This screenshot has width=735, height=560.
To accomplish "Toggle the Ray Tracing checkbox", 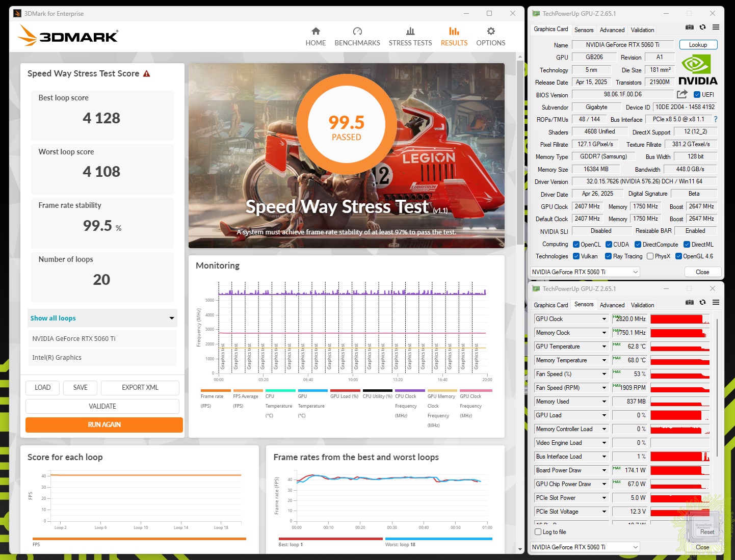I will tap(608, 256).
